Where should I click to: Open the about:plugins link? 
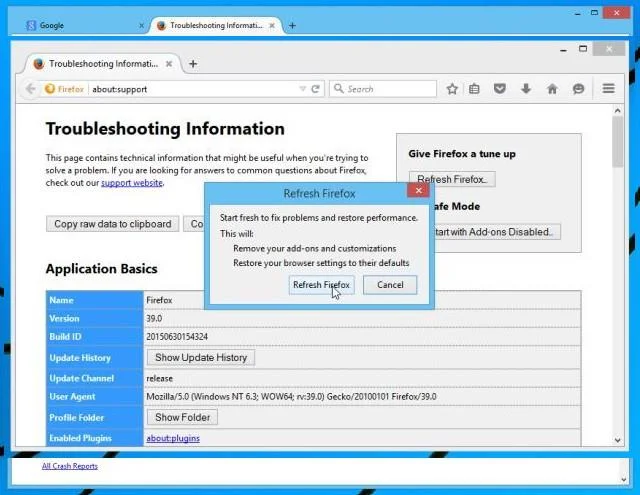[173, 438]
